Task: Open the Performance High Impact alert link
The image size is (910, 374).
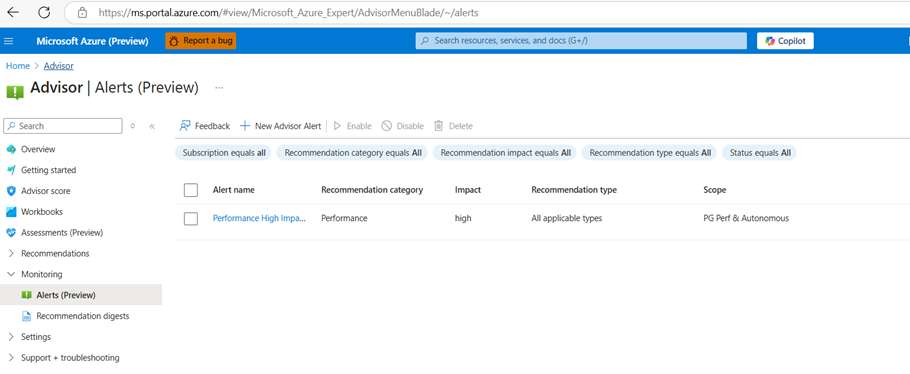Action: coord(259,218)
